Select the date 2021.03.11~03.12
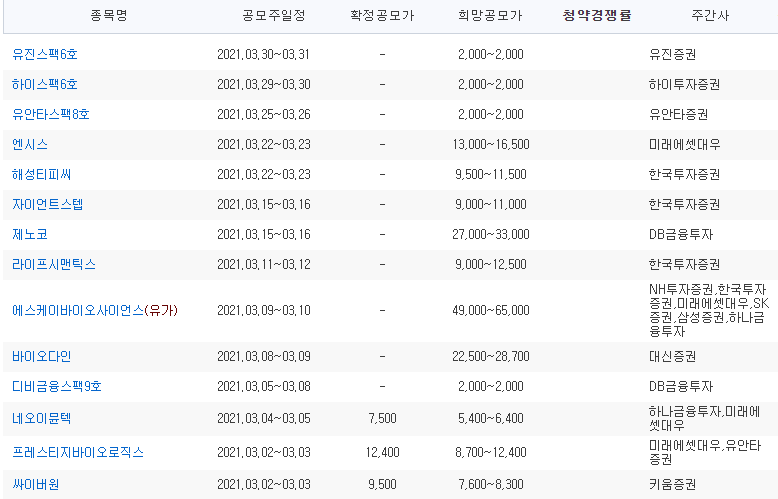 pos(263,264)
